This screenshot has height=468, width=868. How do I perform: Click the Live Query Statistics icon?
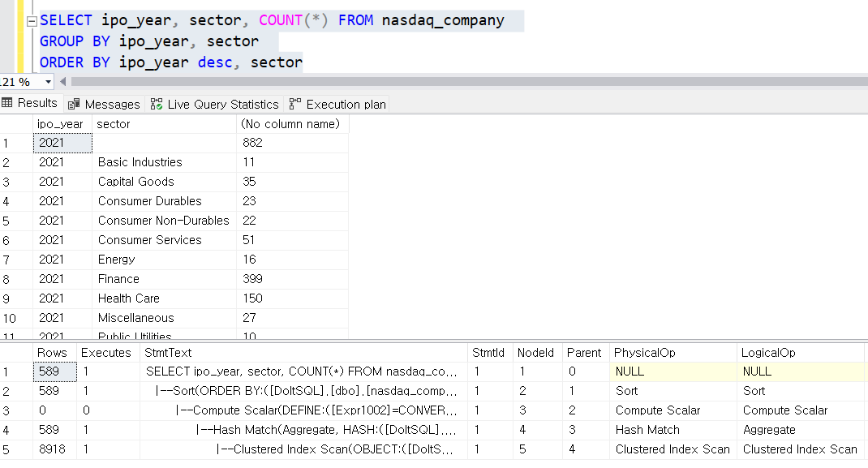pyautogui.click(x=157, y=104)
